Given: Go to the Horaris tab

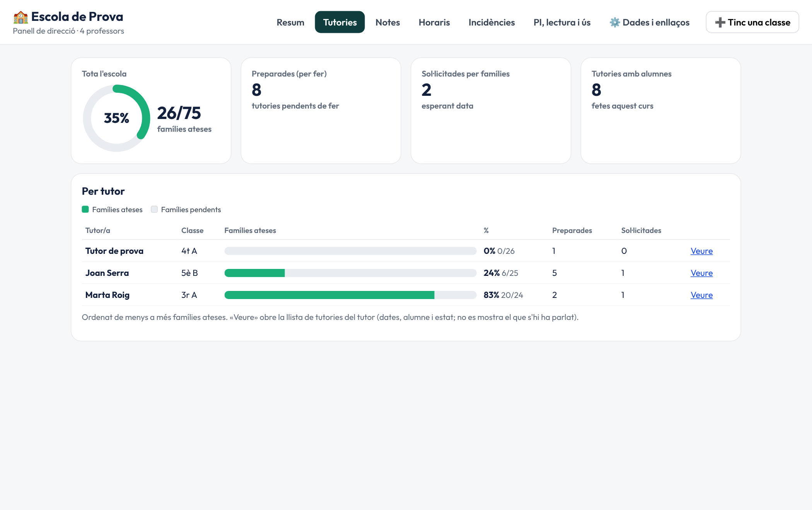Looking at the screenshot, I should [x=434, y=22].
